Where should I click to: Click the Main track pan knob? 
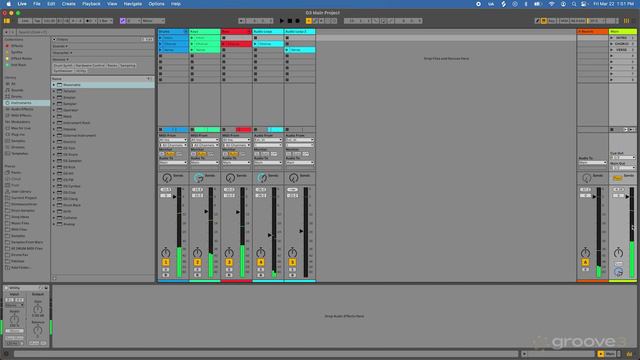[x=618, y=253]
